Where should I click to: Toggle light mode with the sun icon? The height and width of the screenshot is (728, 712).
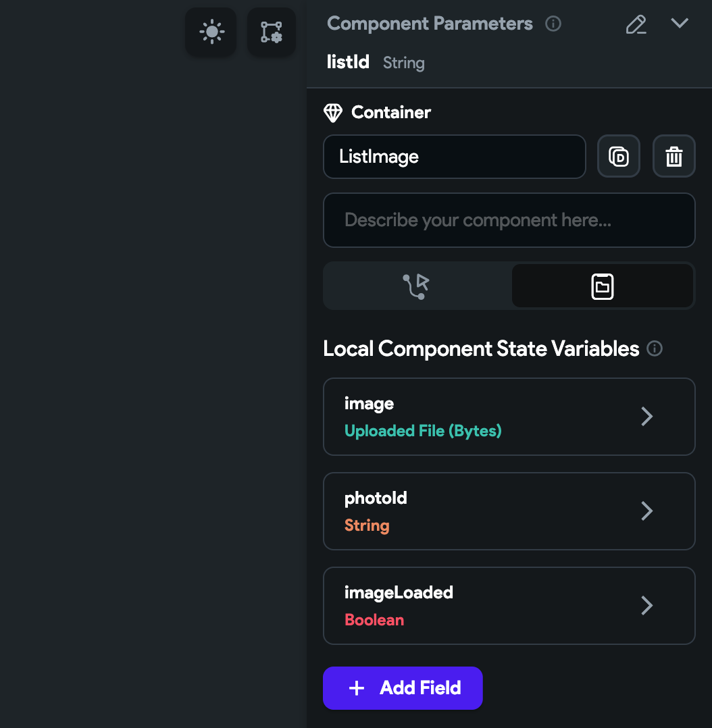tap(211, 32)
